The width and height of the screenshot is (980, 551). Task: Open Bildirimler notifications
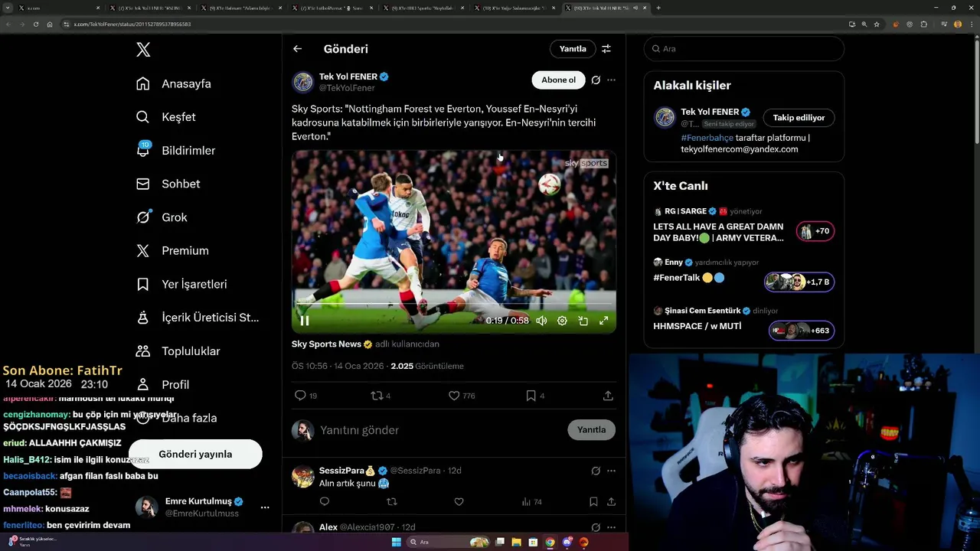point(175,151)
